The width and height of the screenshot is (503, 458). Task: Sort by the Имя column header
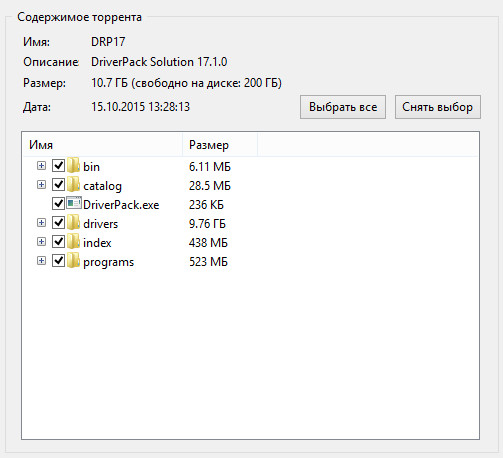pos(103,145)
